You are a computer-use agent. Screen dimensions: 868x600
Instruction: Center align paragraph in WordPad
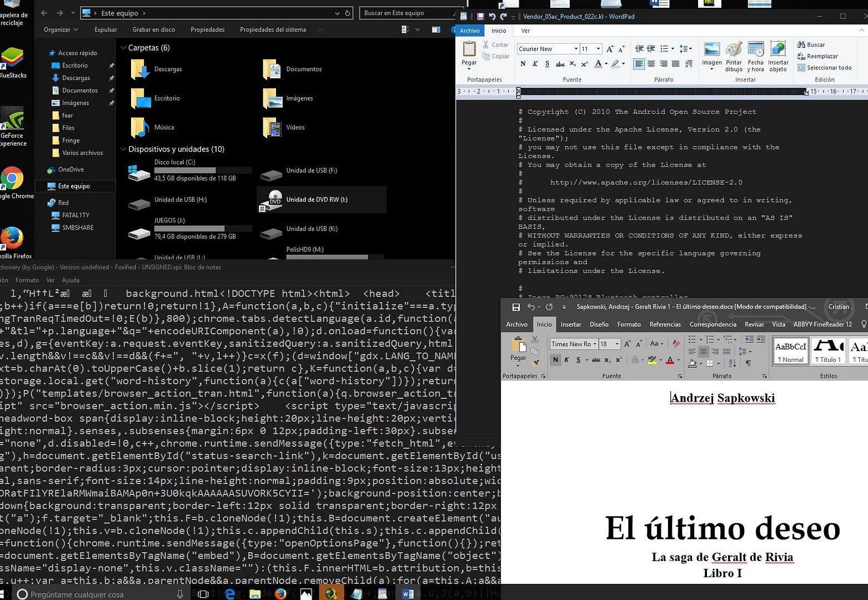(x=651, y=64)
